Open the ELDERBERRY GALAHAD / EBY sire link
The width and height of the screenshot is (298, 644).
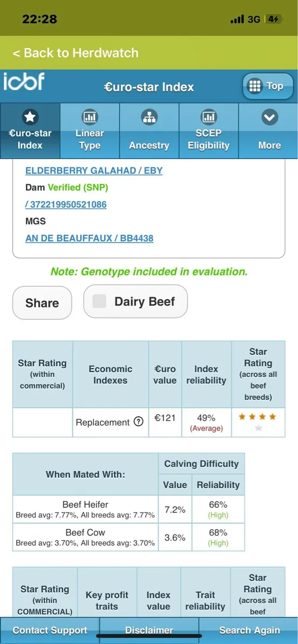[x=94, y=171]
